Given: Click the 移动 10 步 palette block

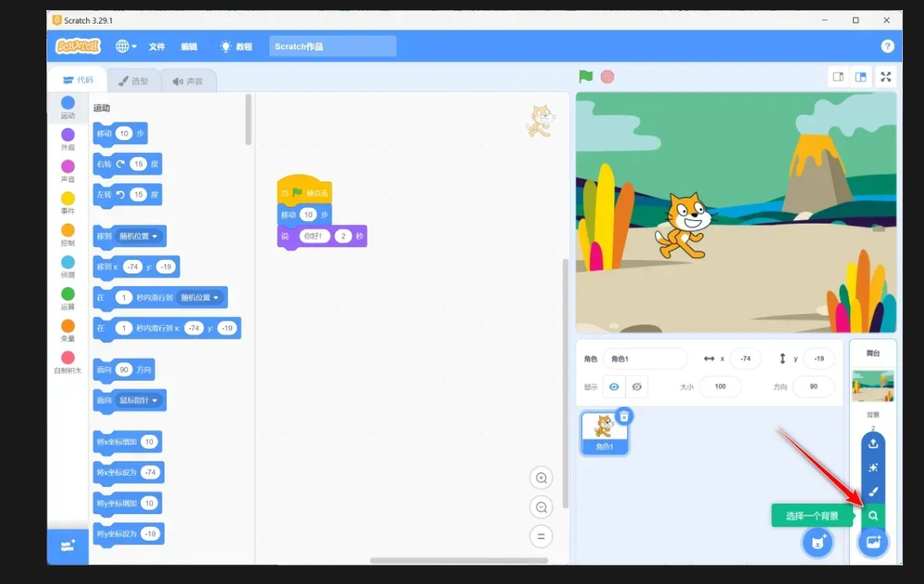Looking at the screenshot, I should pyautogui.click(x=120, y=134).
